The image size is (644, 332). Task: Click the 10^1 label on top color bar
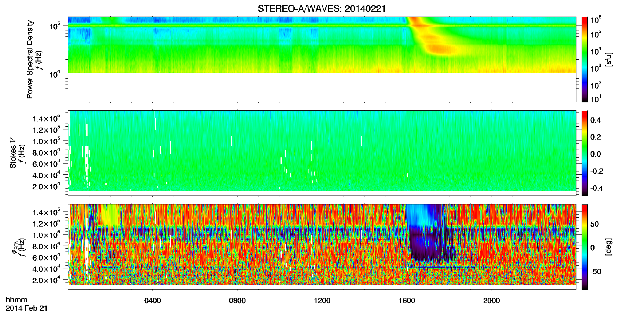[x=595, y=99]
